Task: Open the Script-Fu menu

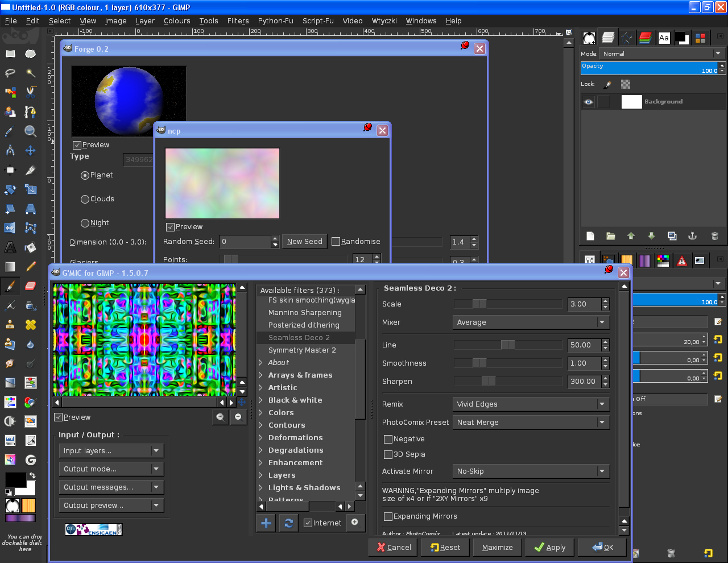Action: coord(318,20)
